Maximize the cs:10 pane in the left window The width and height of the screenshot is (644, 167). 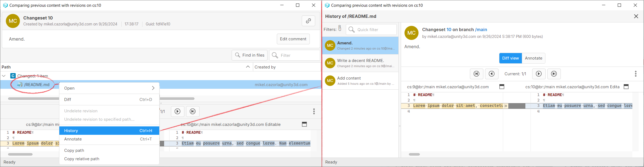click(x=304, y=124)
